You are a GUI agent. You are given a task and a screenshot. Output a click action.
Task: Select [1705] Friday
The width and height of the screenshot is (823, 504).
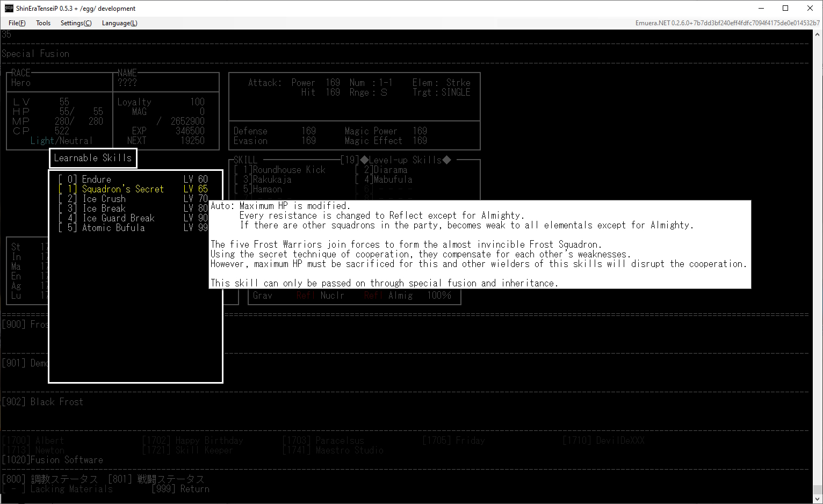click(454, 441)
